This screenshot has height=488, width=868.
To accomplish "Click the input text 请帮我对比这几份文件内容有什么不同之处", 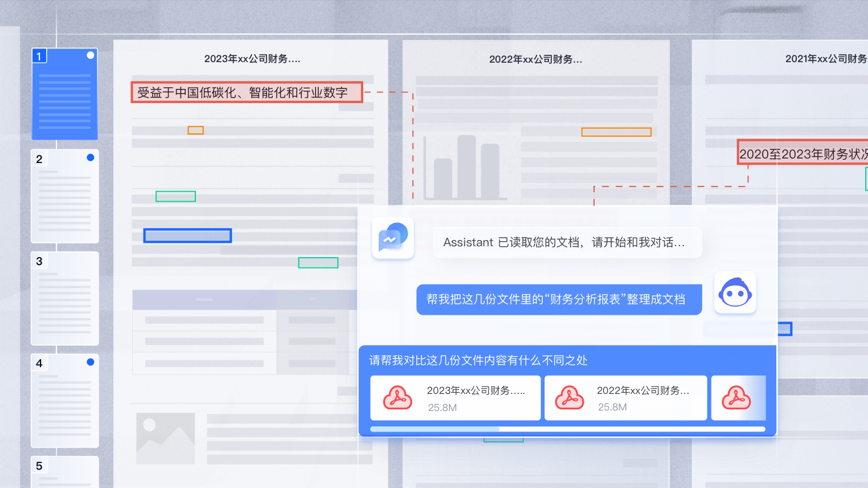I will (x=478, y=360).
